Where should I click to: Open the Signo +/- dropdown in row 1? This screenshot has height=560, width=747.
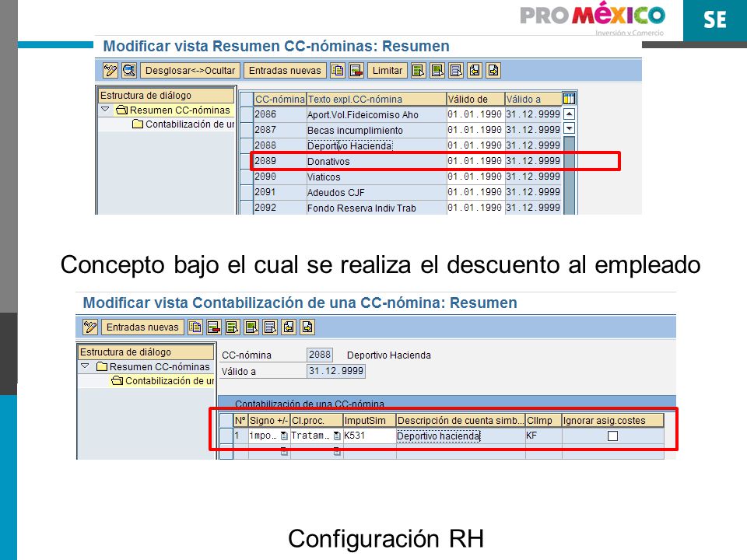284,436
